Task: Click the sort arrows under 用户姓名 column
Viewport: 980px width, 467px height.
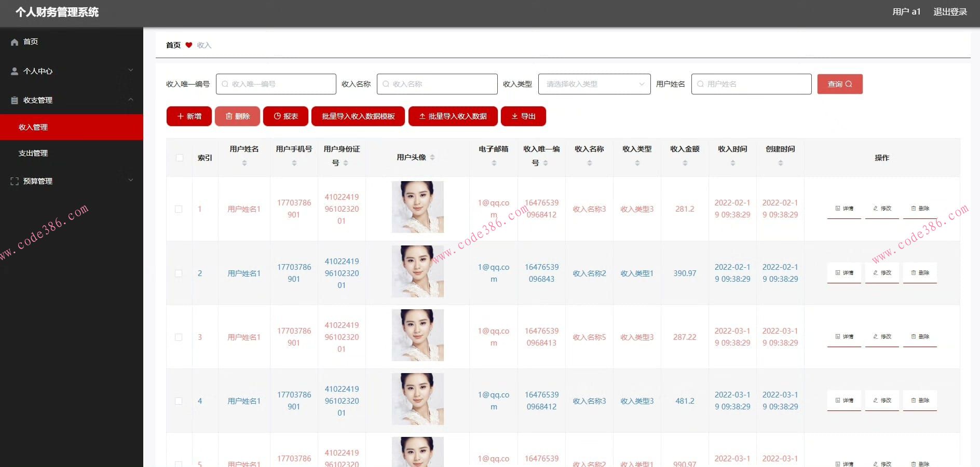Action: point(244,163)
